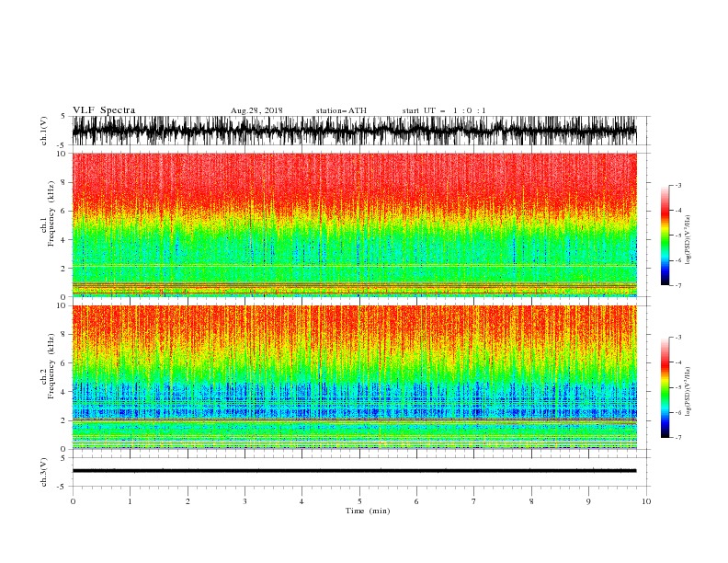
Task: Click the ch.1 voltage waveform trace panel
Action: click(x=354, y=131)
